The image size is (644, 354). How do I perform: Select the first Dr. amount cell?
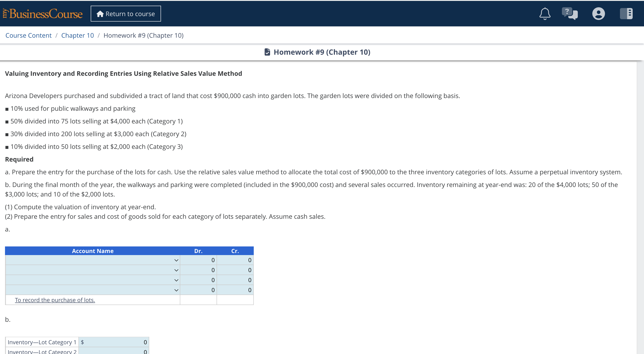[x=198, y=260]
